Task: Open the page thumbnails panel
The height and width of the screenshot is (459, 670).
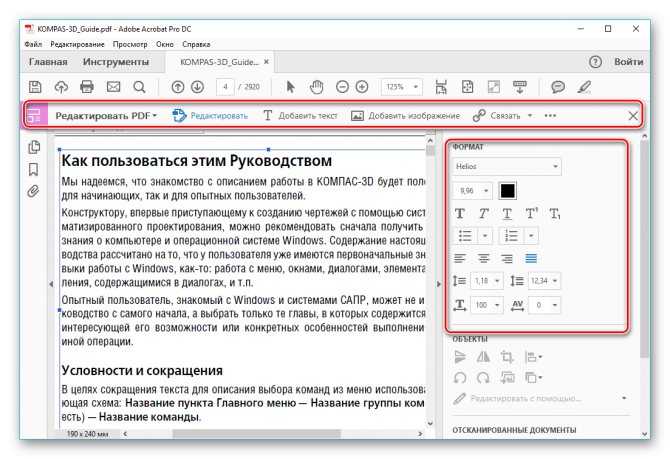Action: coord(34,147)
